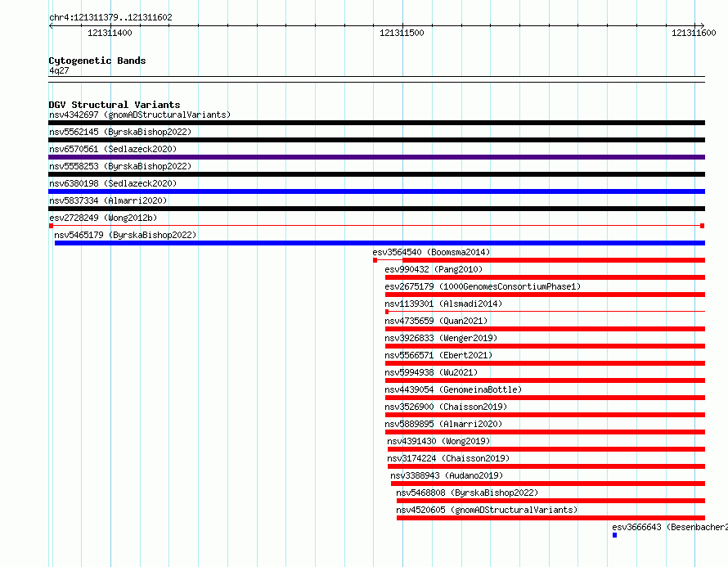Click the 121311600 ruler position label

(694, 33)
